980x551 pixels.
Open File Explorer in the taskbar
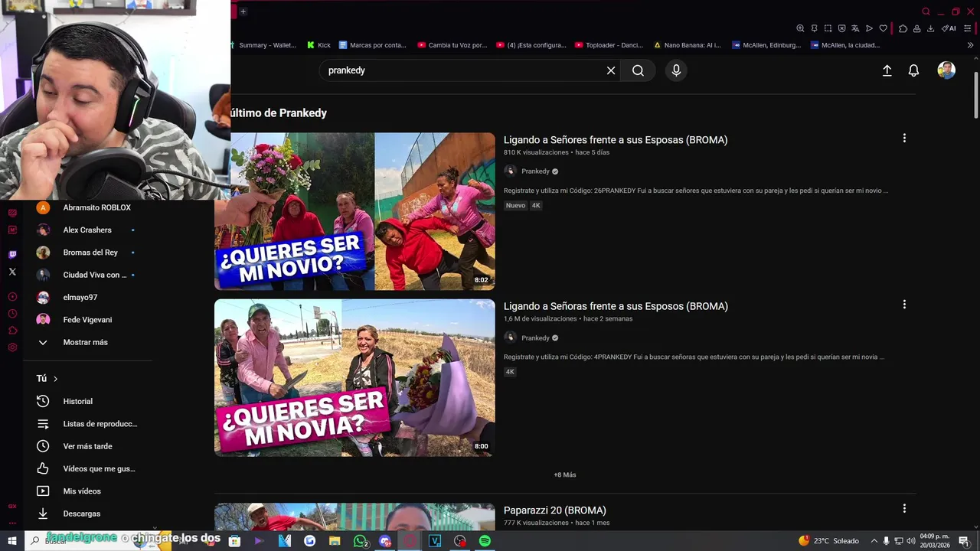tap(335, 541)
